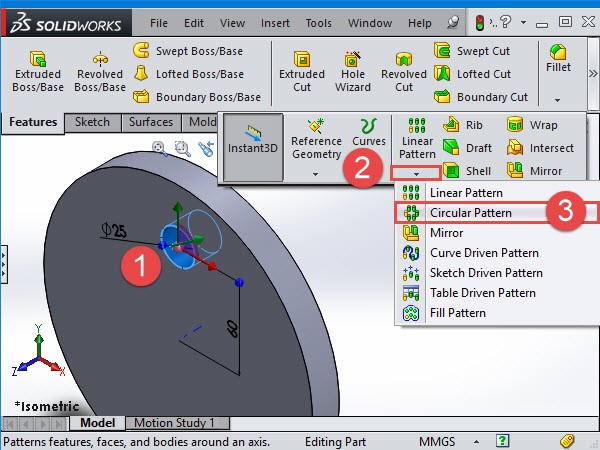
Task: Click the rebuild traffic light icon
Action: pyautogui.click(x=479, y=23)
